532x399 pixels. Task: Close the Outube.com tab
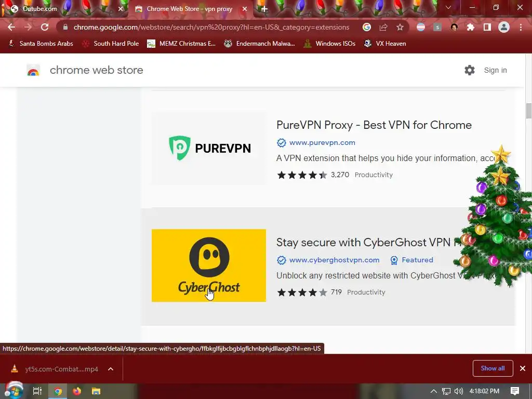121,9
